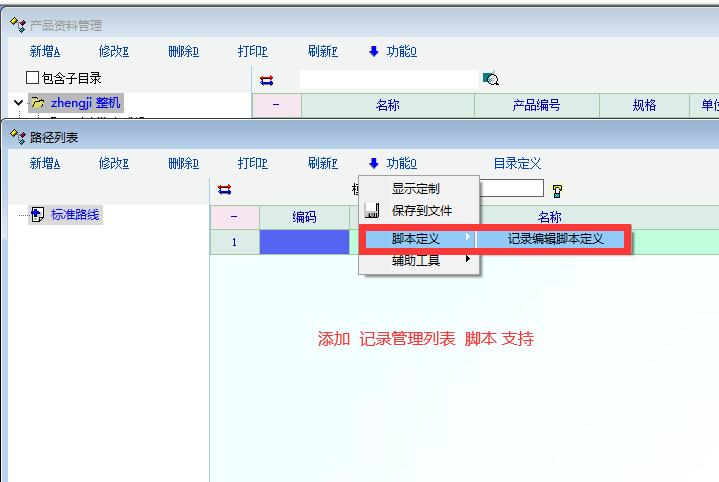Select the blue 编码 cell in row 1
The height and width of the screenshot is (482, 719).
point(304,241)
